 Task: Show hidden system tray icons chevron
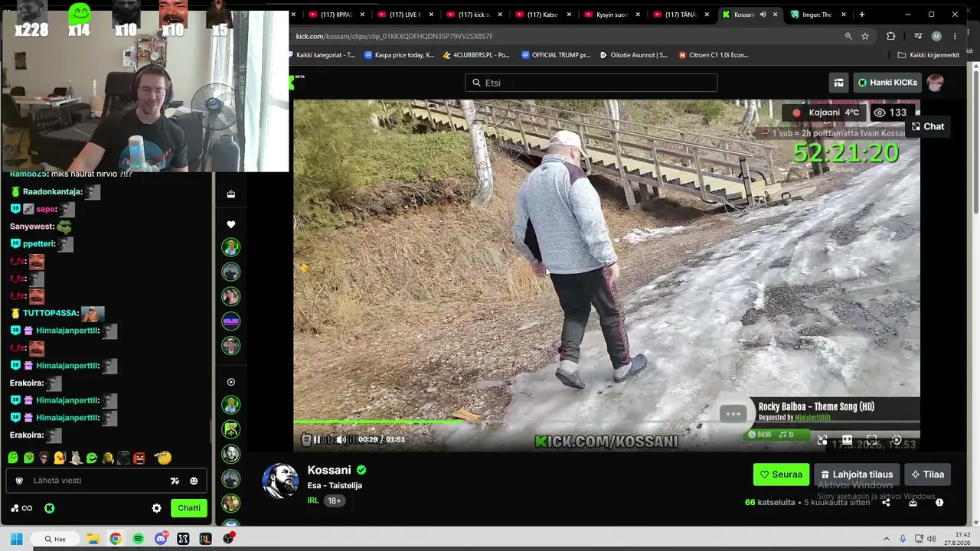[886, 539]
